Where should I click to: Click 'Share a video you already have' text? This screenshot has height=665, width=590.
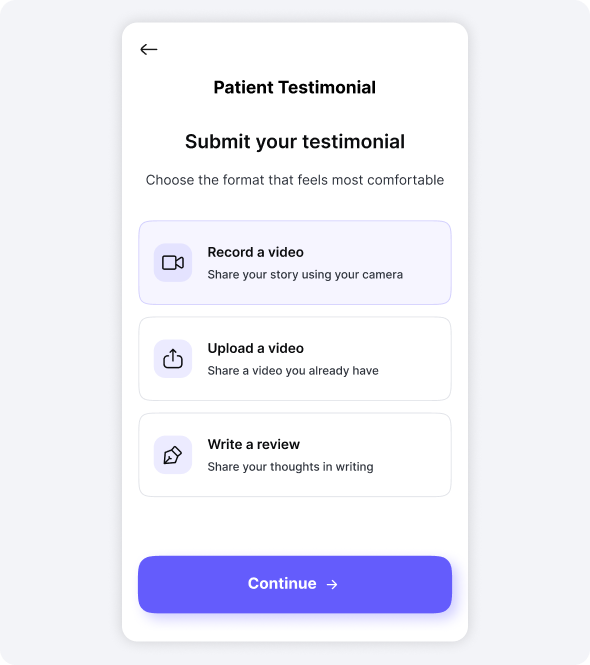293,371
